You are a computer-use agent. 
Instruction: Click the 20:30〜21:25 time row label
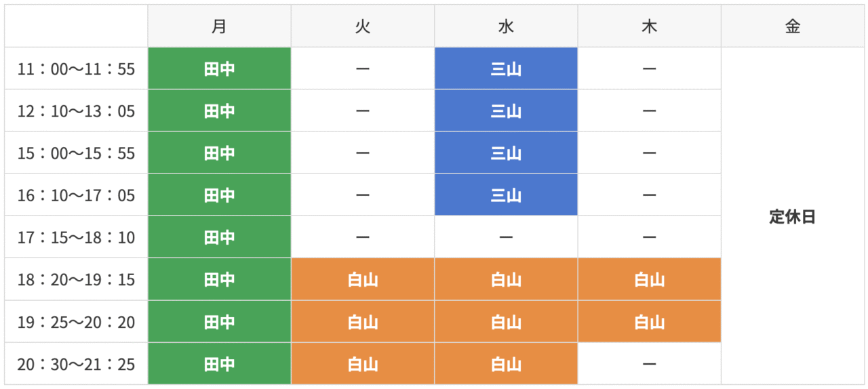point(76,364)
